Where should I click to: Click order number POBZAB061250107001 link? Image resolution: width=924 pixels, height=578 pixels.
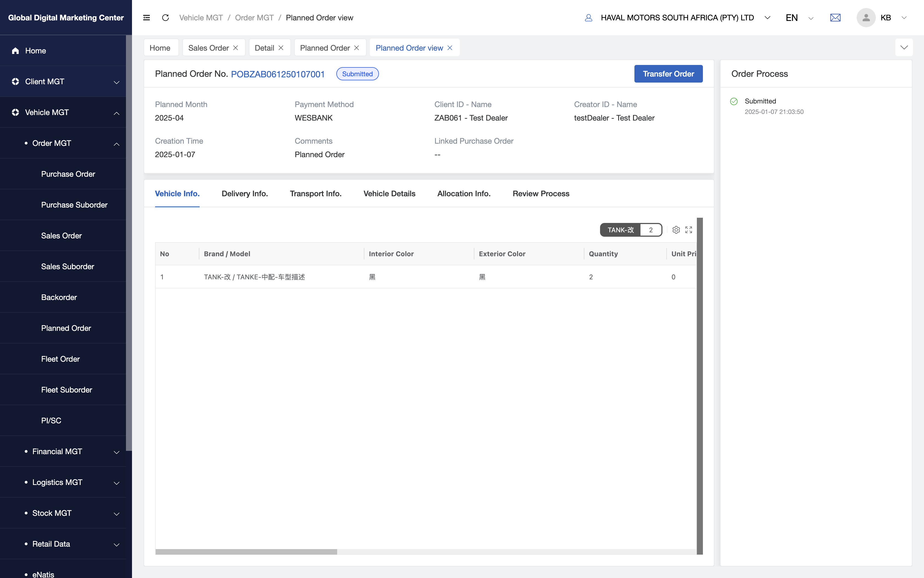point(277,74)
